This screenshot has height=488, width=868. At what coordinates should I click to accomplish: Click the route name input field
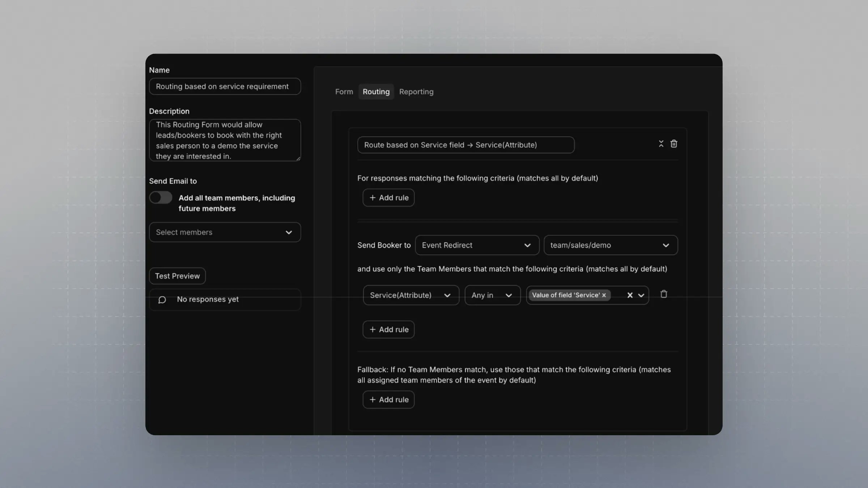tap(465, 145)
